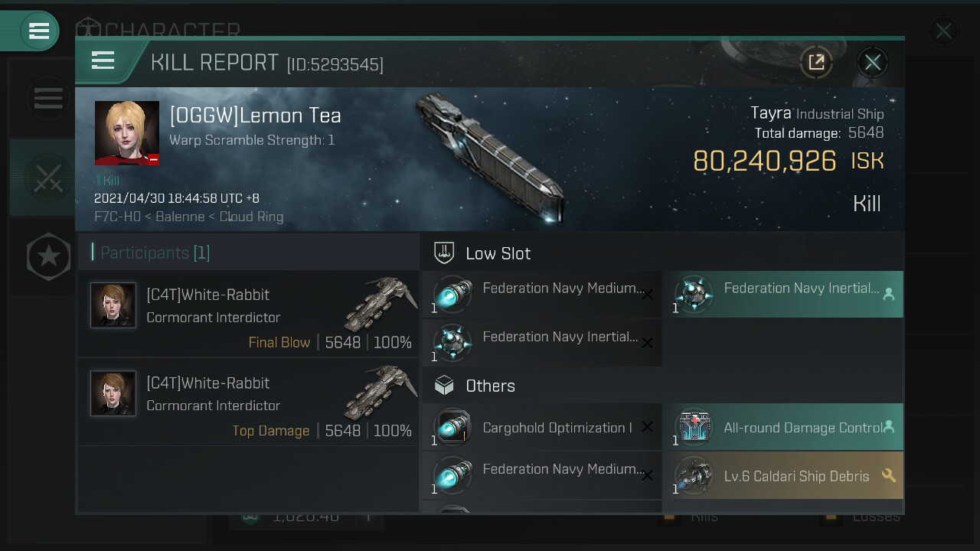Click the star hexagon sidebar icon
The width and height of the screenshot is (980, 551).
pyautogui.click(x=47, y=256)
